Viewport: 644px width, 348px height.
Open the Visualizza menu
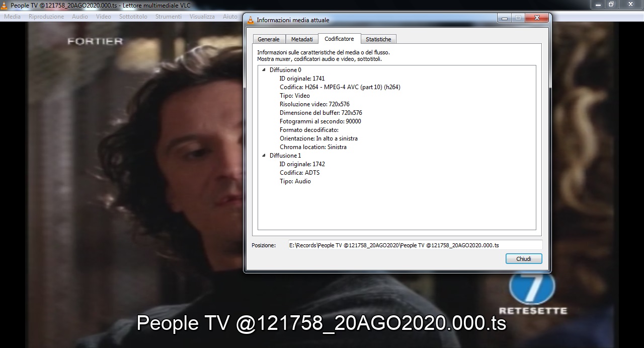(x=202, y=17)
